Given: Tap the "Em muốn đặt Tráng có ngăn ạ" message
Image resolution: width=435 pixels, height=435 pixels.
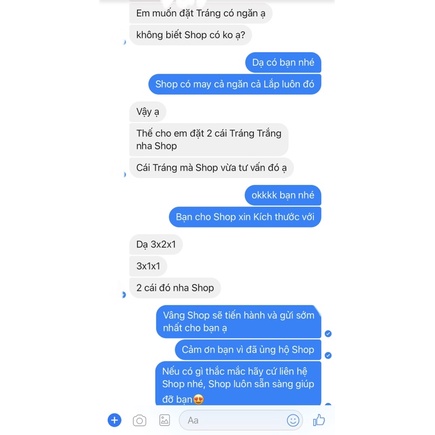Looking at the screenshot, I should pyautogui.click(x=201, y=13).
